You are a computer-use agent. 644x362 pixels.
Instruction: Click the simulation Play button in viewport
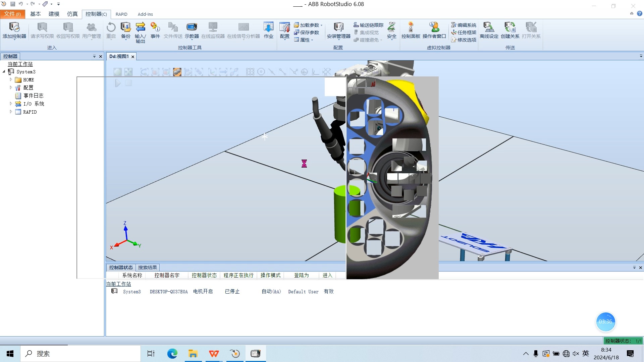[117, 83]
